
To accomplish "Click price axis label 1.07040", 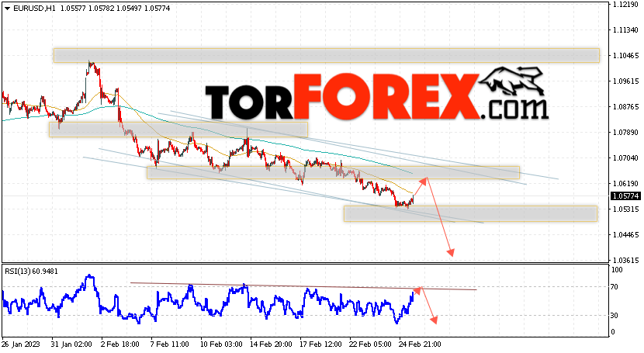I will click(x=625, y=158).
